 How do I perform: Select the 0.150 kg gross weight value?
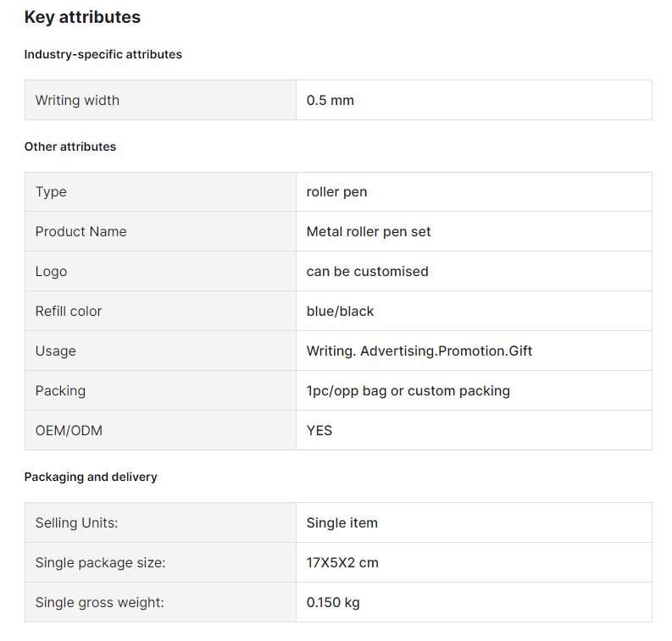(x=333, y=602)
